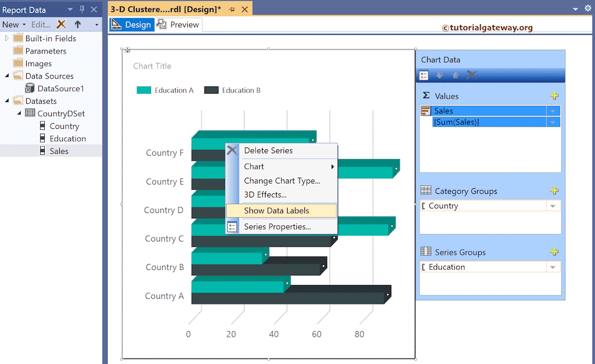Click the Edit... button in Report Data

tap(41, 25)
